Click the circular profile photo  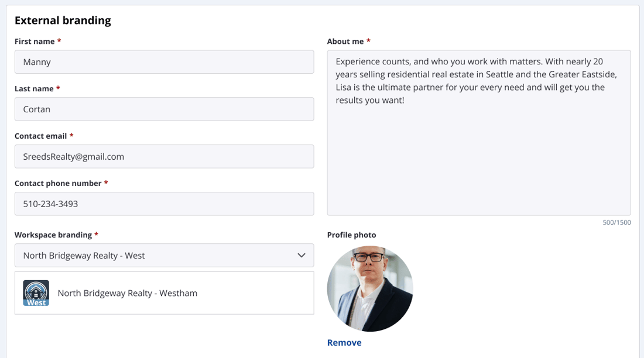(x=370, y=289)
